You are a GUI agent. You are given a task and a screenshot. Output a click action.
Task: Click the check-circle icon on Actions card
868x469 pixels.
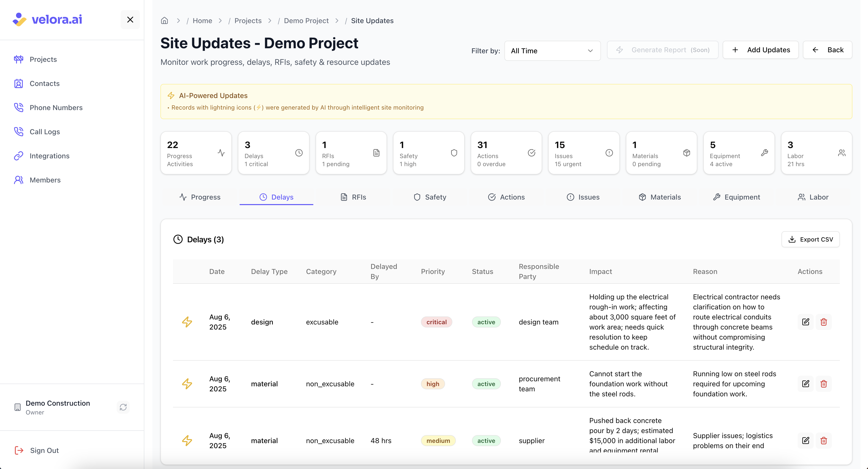pyautogui.click(x=532, y=153)
